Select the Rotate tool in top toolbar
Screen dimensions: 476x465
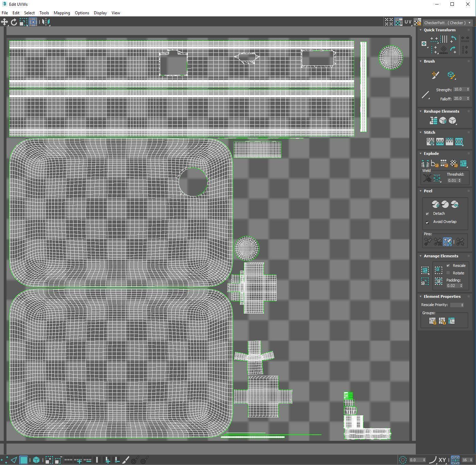pyautogui.click(x=14, y=22)
